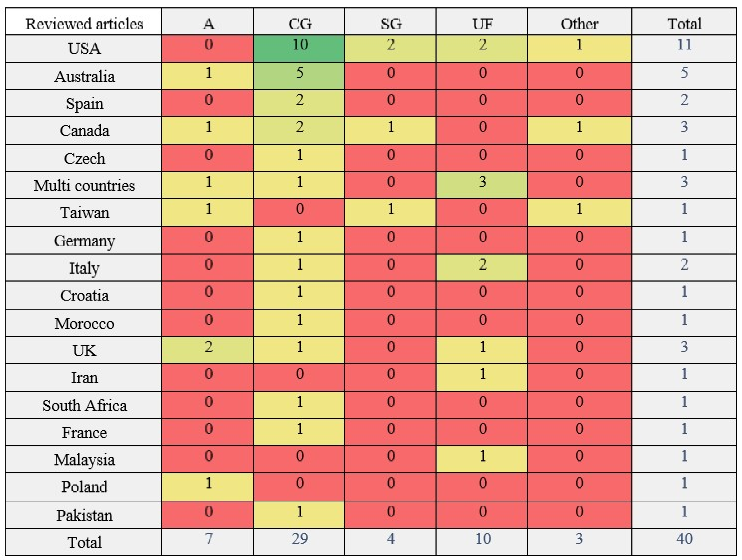This screenshot has width=742, height=560.
Task: Select the Poland A cell with value 1
Action: [208, 487]
